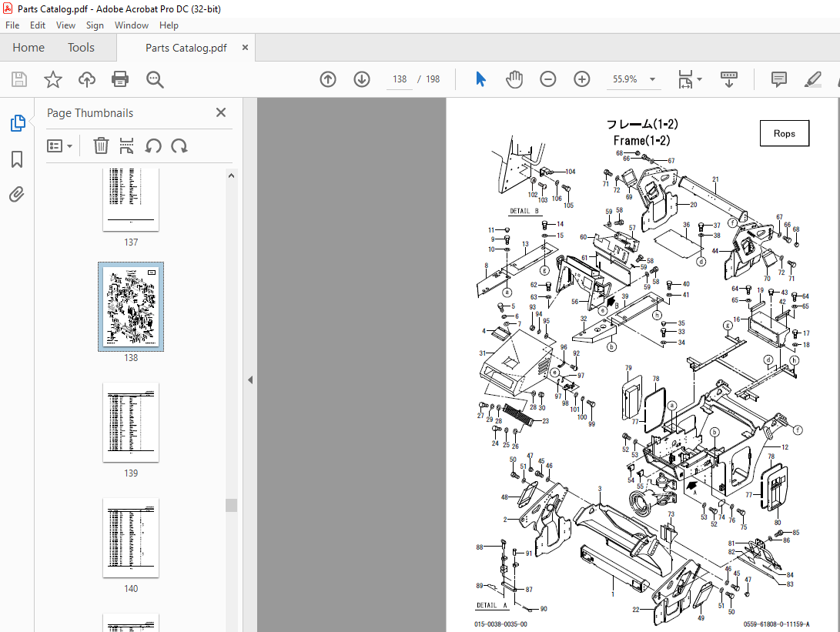Select the Highlight text pen tool
This screenshot has width=840, height=632.
(813, 79)
